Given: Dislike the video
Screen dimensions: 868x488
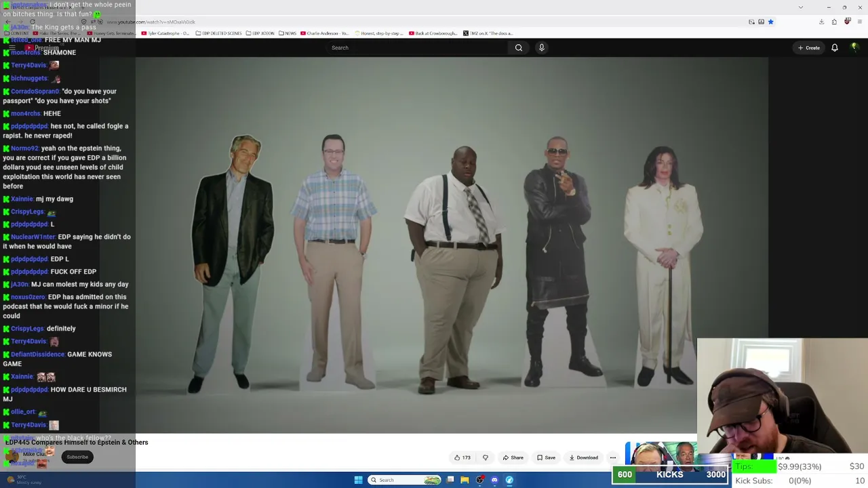Looking at the screenshot, I should click(x=486, y=457).
